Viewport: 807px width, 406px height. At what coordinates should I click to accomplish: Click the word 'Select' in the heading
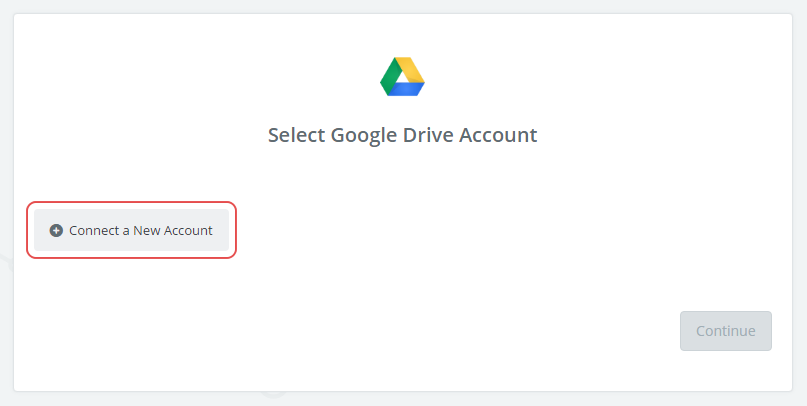coord(294,135)
